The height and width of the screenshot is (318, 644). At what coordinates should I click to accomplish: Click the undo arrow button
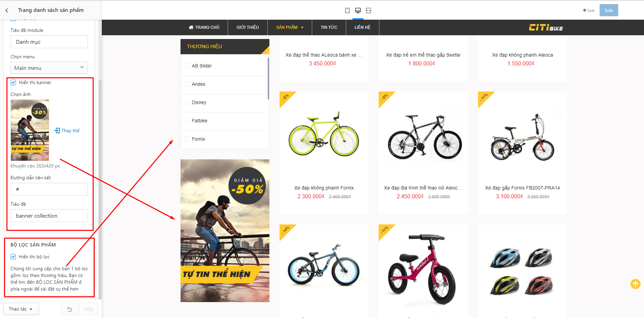70,309
